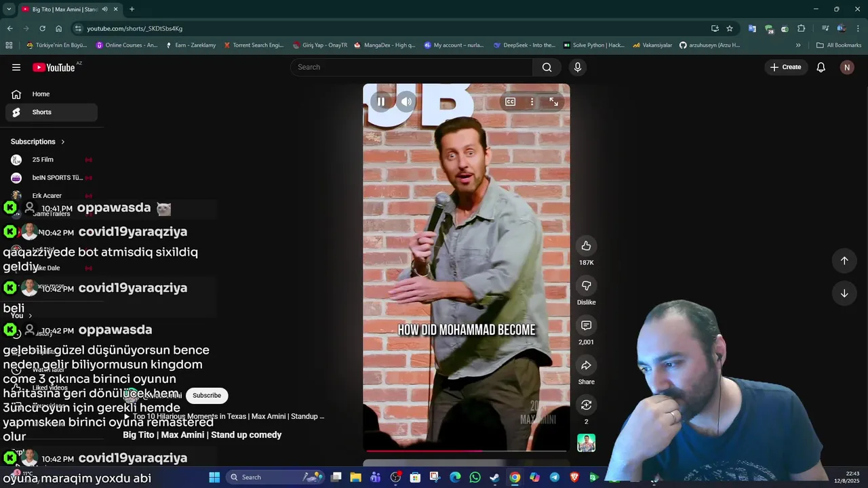The height and width of the screenshot is (488, 868).
Task: Reload the current page
Action: (42, 28)
